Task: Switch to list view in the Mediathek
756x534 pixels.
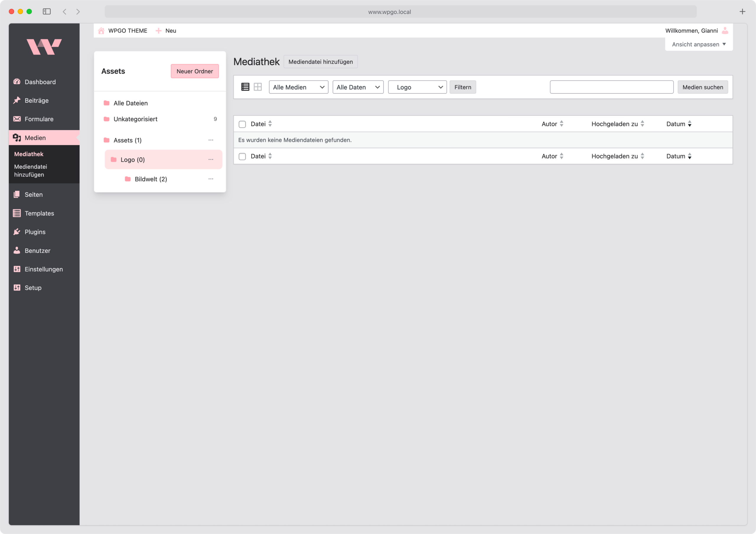Action: coord(245,86)
